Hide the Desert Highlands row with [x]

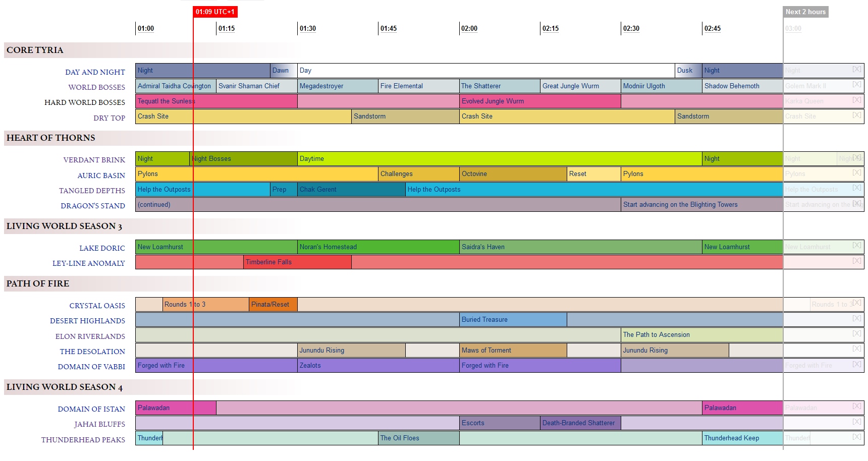point(856,318)
